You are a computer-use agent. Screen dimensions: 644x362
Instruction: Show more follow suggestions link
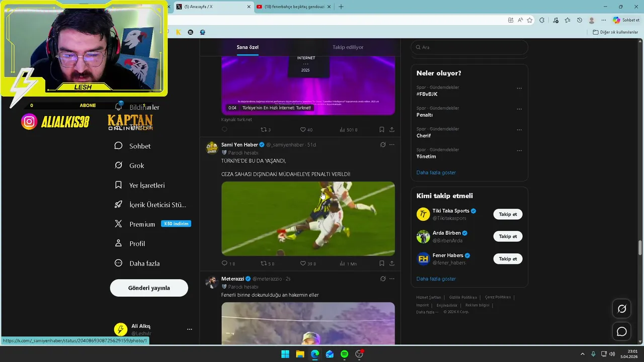(436, 279)
